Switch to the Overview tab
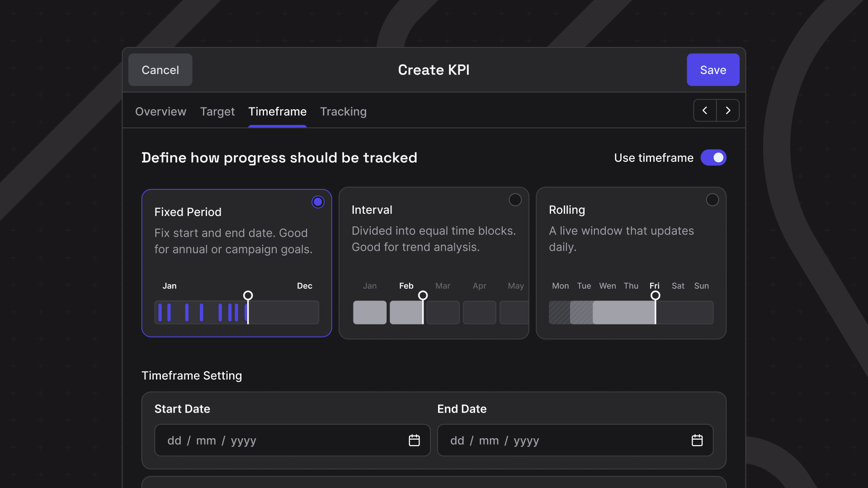This screenshot has height=488, width=868. [160, 112]
